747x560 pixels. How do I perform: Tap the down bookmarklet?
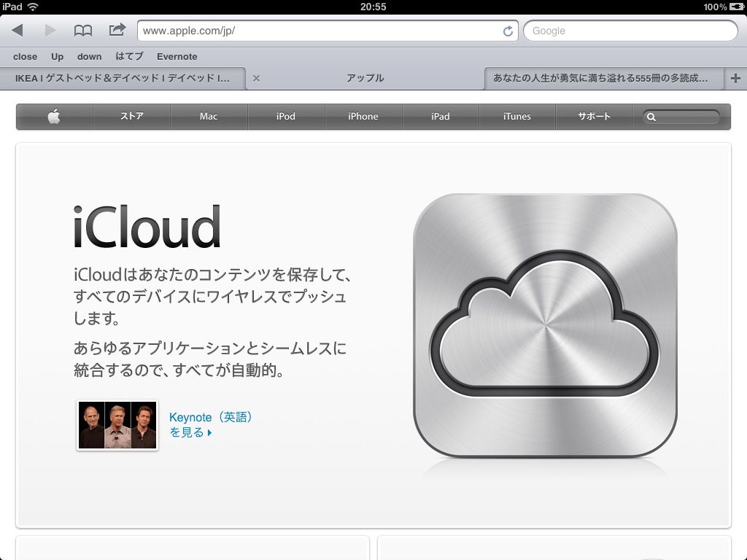coord(90,57)
